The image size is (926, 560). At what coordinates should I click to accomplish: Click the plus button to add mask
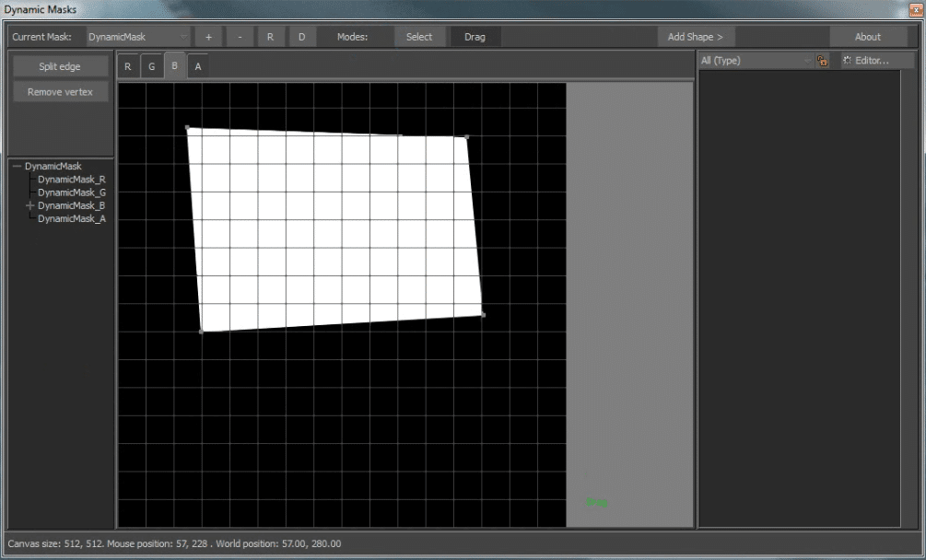point(208,37)
